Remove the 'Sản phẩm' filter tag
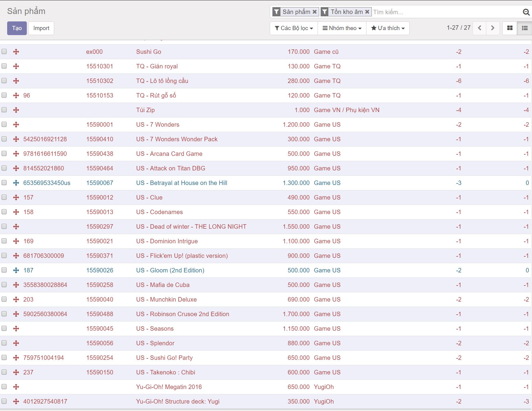This screenshot has height=411, width=532. (x=314, y=12)
